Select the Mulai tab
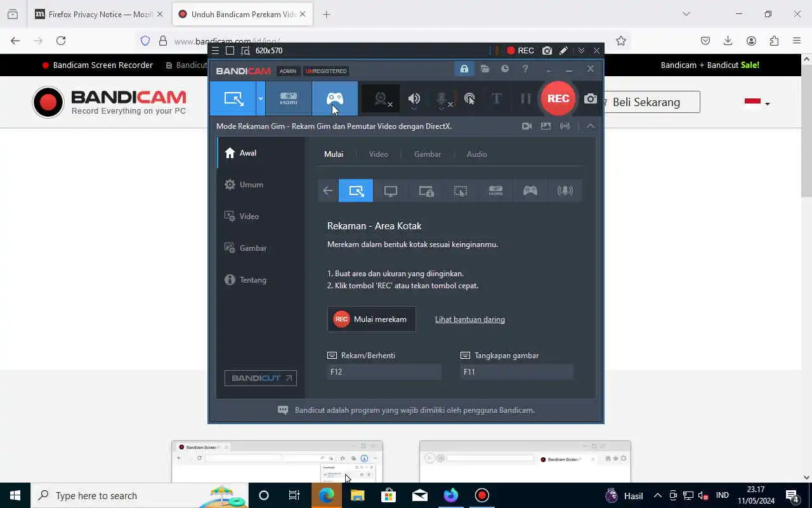 click(334, 154)
